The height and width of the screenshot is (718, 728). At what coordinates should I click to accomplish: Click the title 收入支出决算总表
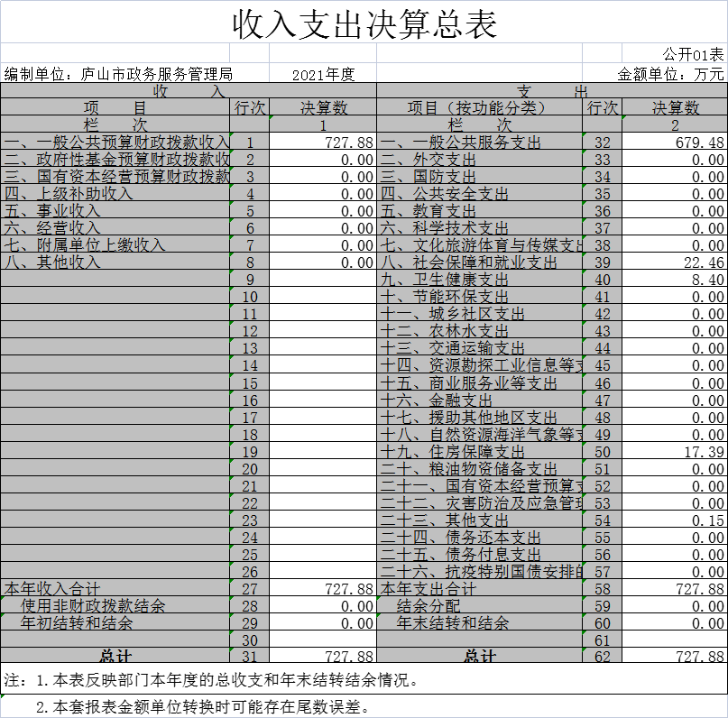click(x=364, y=23)
